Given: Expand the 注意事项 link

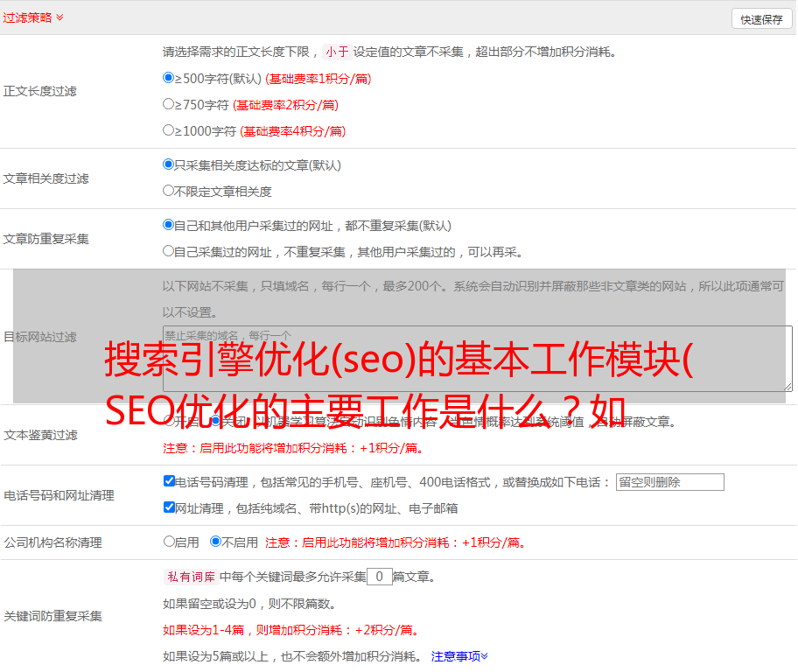Looking at the screenshot, I should [459, 655].
